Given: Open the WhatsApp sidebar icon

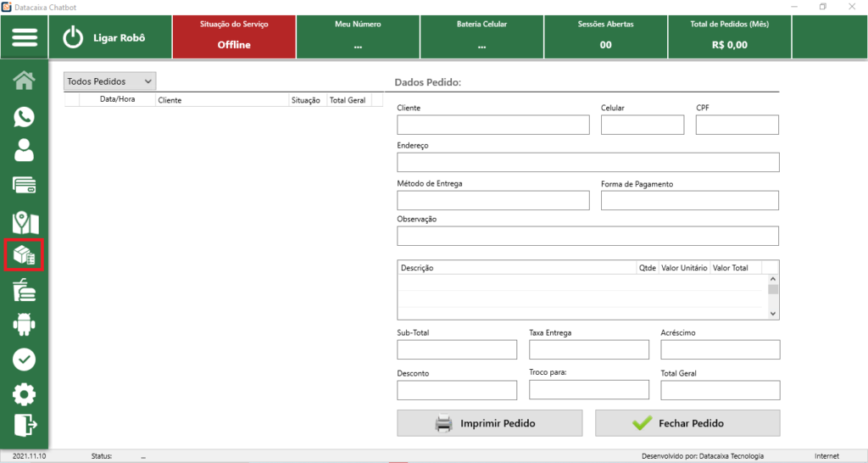Looking at the screenshot, I should coord(24,117).
